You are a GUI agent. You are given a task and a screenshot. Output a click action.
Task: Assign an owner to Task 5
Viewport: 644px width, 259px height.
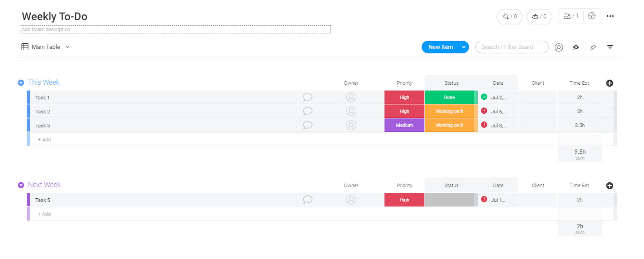(x=351, y=200)
